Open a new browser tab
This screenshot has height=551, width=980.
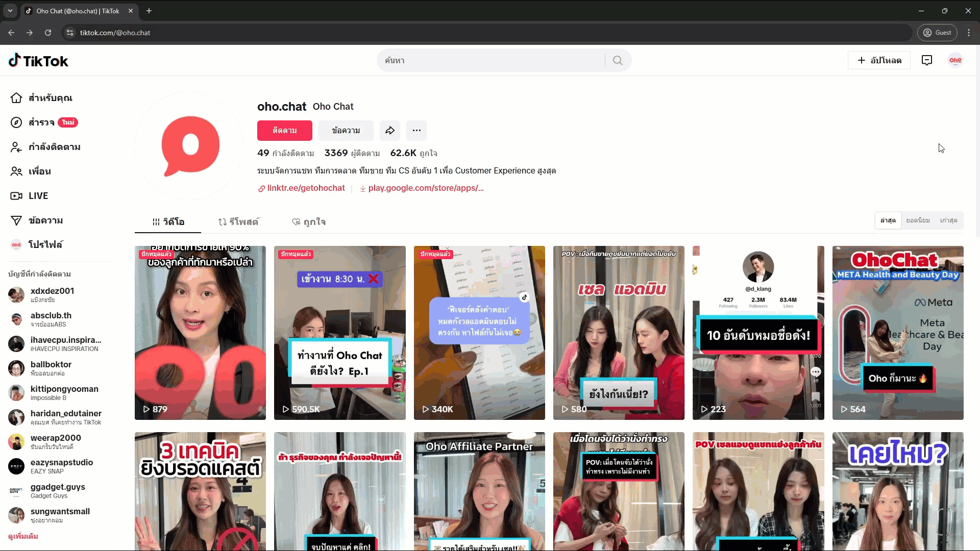coord(149,11)
